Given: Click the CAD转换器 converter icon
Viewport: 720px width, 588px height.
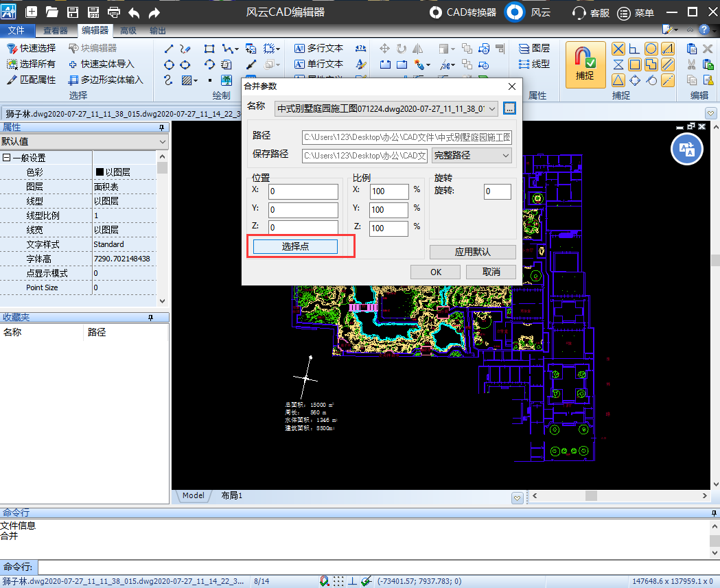Looking at the screenshot, I should coord(436,12).
